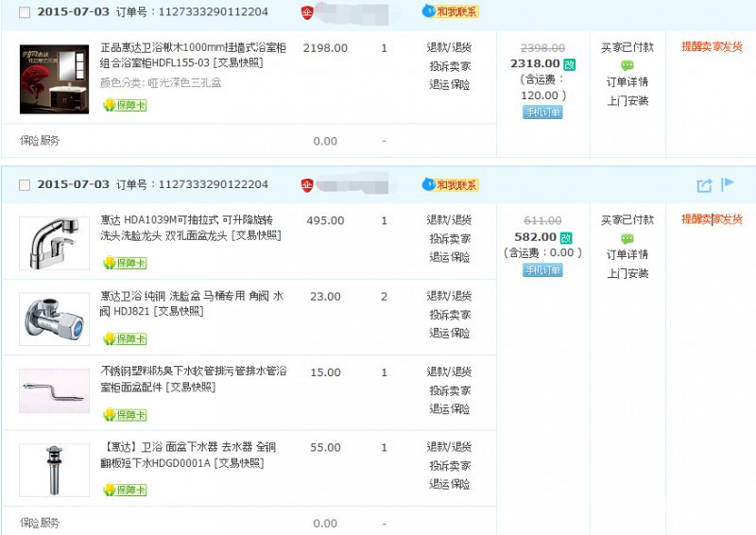Click 和我联系 on the second order header
The height and width of the screenshot is (535, 756).
coord(451,184)
